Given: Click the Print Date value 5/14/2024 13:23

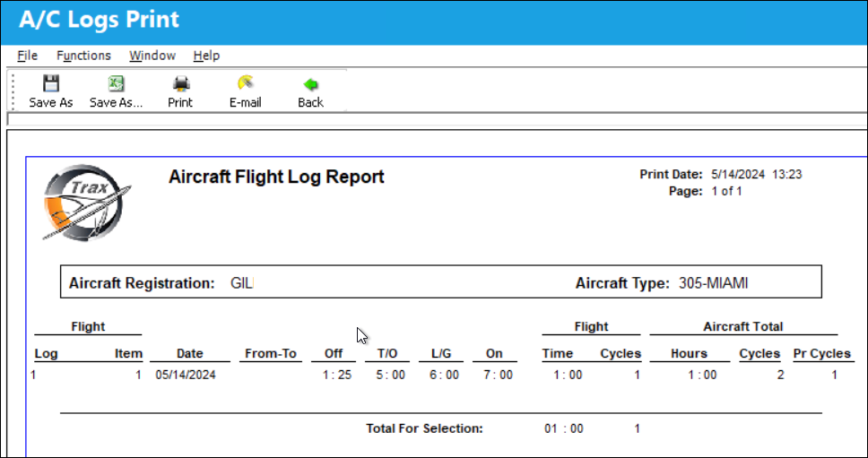Looking at the screenshot, I should 756,175.
